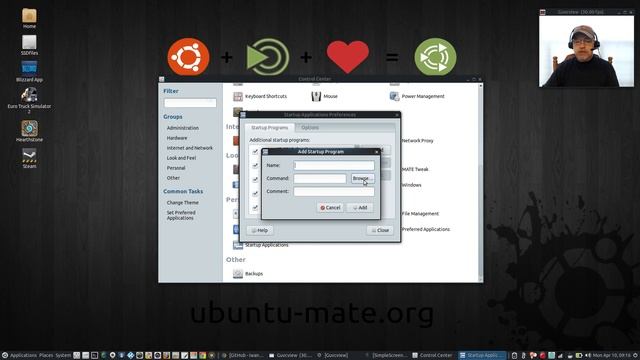Focus the Comment input field

click(x=334, y=191)
